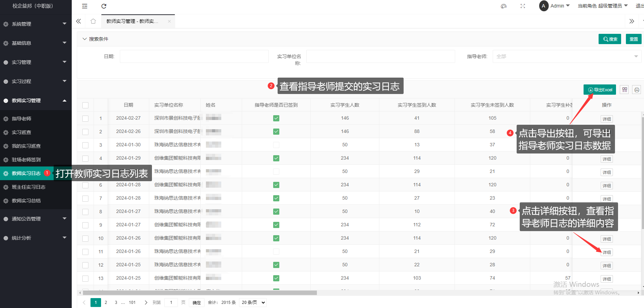
Task: Click the 导出Excel button
Action: [600, 90]
